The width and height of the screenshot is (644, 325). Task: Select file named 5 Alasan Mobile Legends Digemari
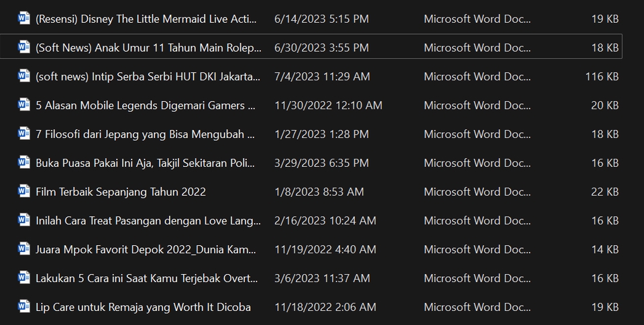145,105
